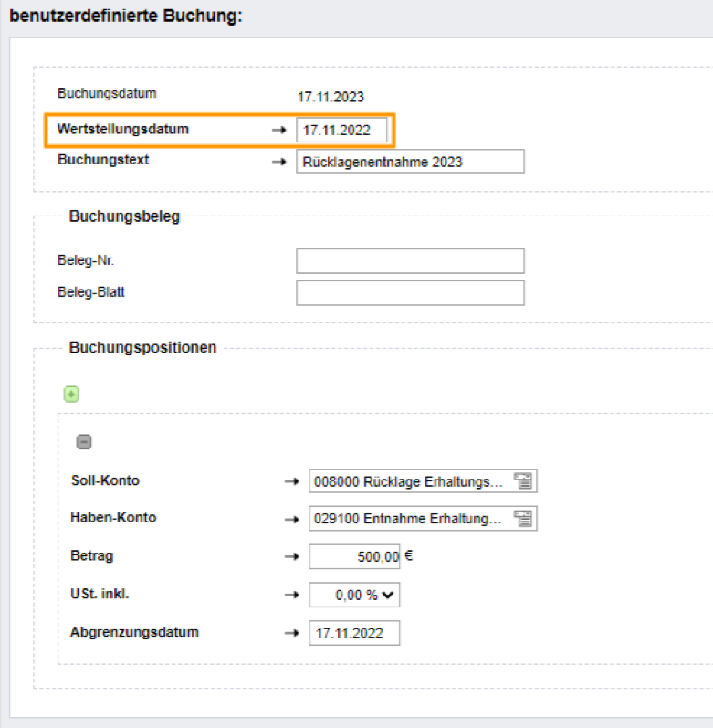Screen dimensions: 713x728
Task: Open account lookup icon for Haben-Konto
Action: coord(523,519)
